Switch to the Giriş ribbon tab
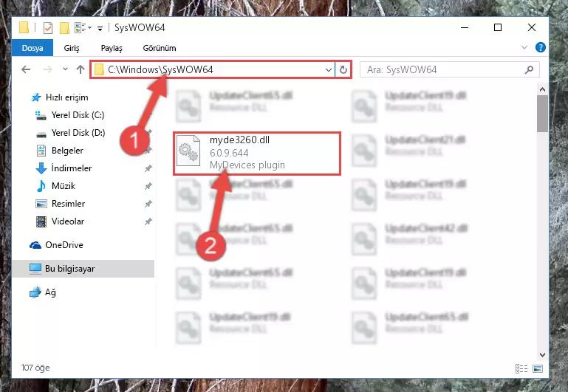Image resolution: width=568 pixels, height=392 pixels. click(x=72, y=48)
